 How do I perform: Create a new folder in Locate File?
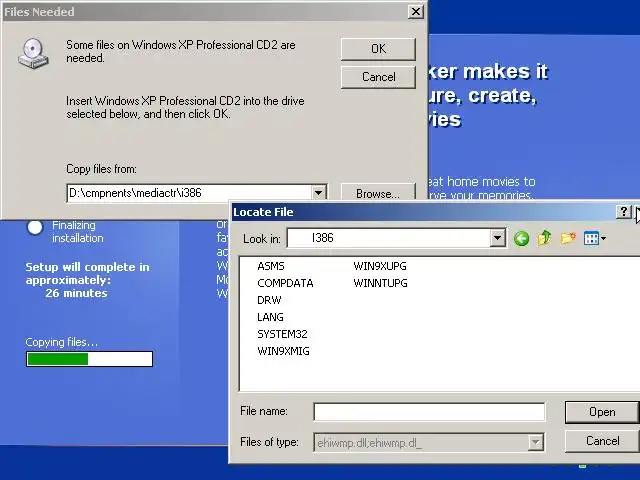[x=568, y=238]
